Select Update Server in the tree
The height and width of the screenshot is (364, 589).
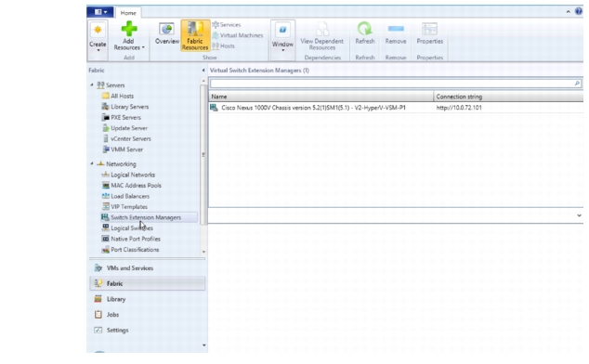click(125, 128)
